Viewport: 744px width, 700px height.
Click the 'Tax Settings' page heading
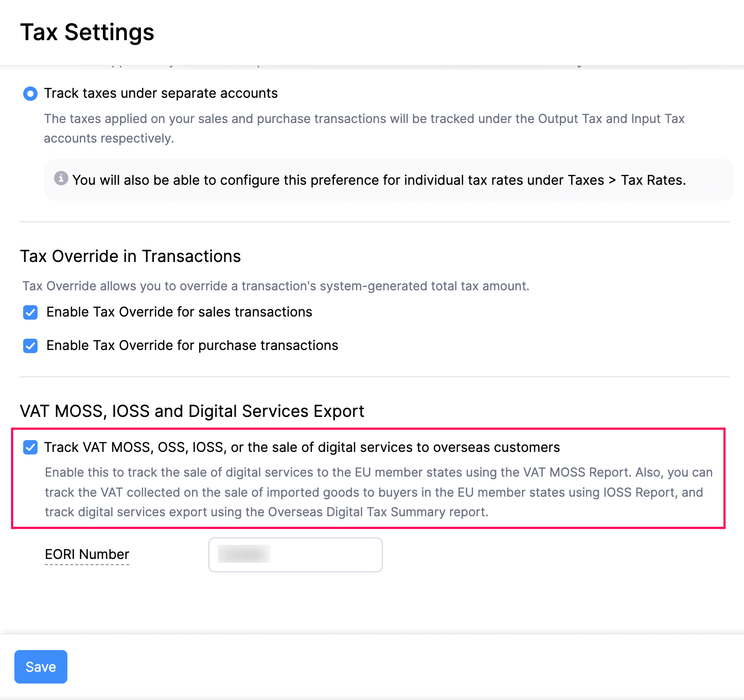point(87,32)
